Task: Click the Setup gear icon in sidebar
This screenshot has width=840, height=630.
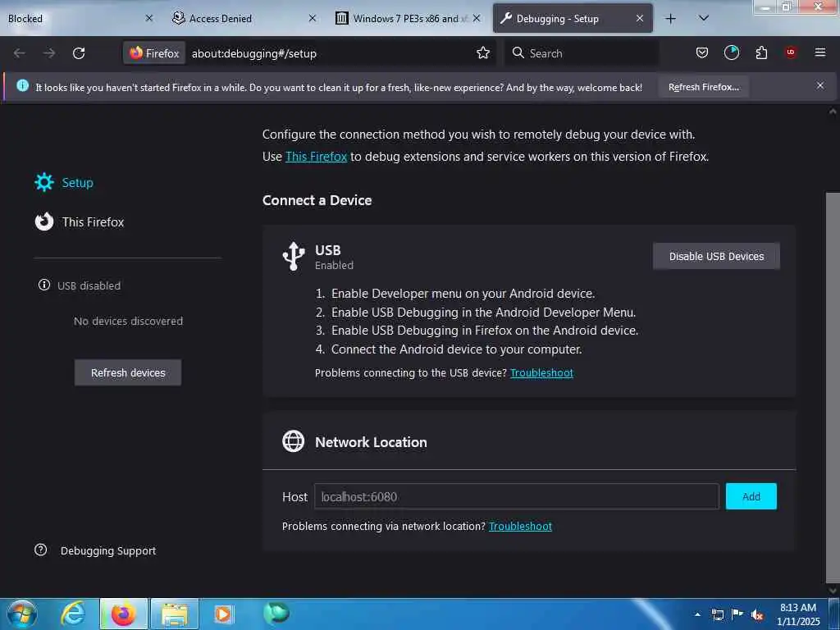Action: point(44,183)
